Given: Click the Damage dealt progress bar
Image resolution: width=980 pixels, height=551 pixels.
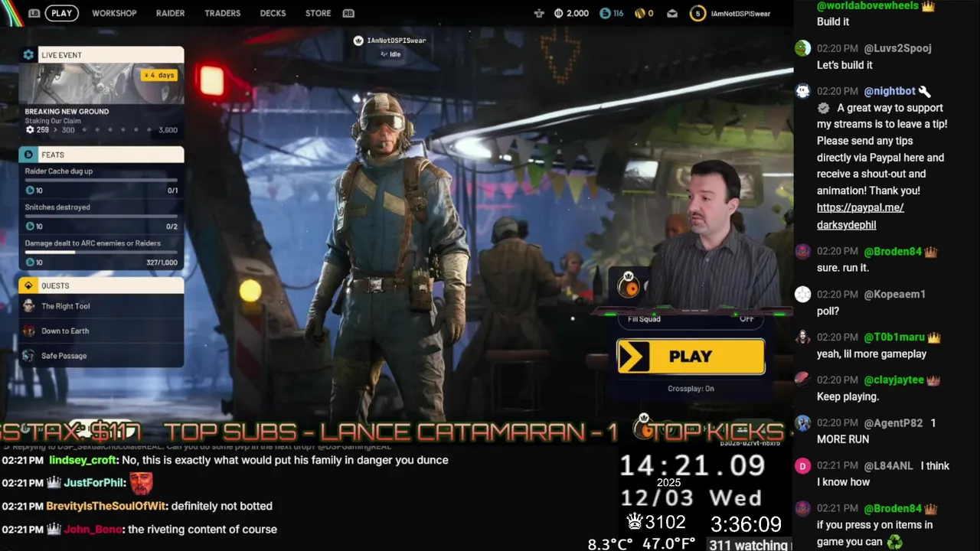Looking at the screenshot, I should (x=101, y=252).
